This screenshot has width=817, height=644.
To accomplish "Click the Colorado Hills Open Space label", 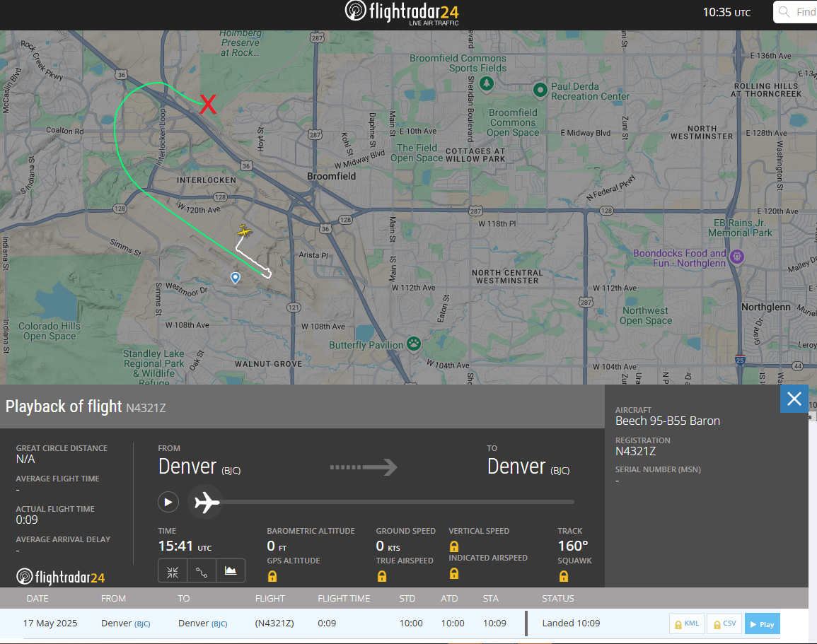I will pyautogui.click(x=50, y=331).
